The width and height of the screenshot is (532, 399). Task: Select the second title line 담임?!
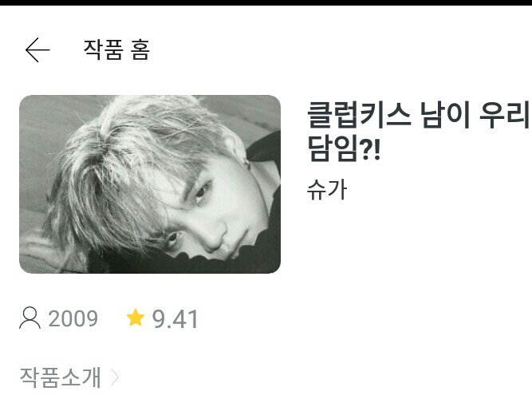(344, 148)
